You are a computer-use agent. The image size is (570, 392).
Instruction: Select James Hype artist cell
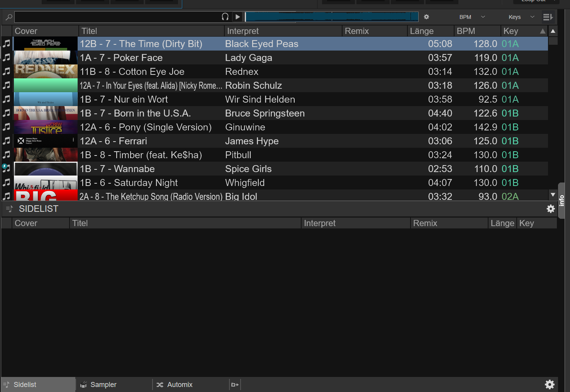[x=252, y=141]
